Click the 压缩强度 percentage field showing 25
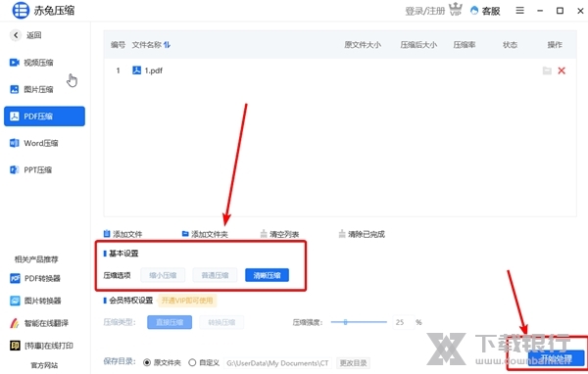Screen dimensions: 588x374 (x=403, y=322)
